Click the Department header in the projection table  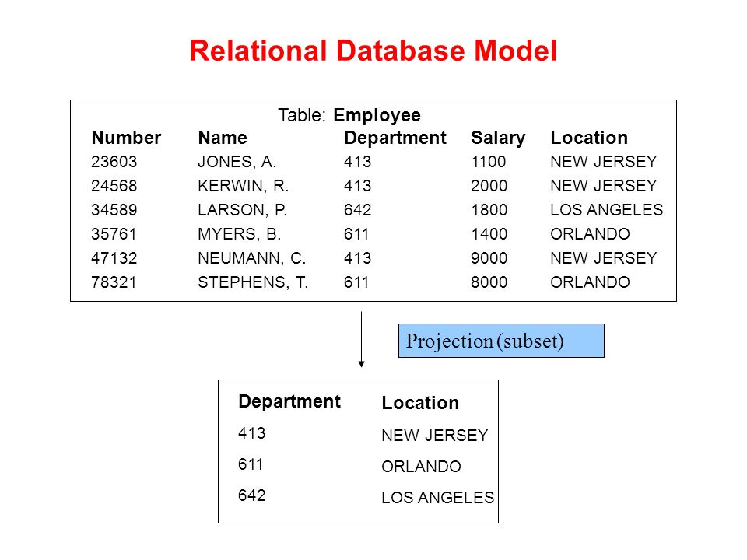pos(289,402)
